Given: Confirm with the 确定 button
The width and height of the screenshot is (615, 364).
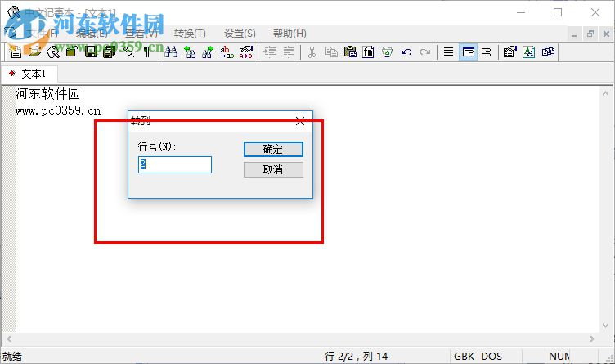Looking at the screenshot, I should click(273, 149).
